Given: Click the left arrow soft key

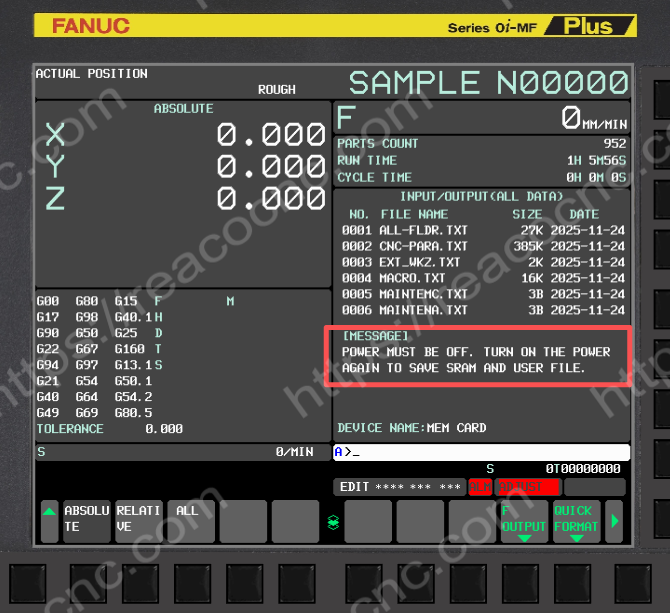Looking at the screenshot, I should [50, 521].
